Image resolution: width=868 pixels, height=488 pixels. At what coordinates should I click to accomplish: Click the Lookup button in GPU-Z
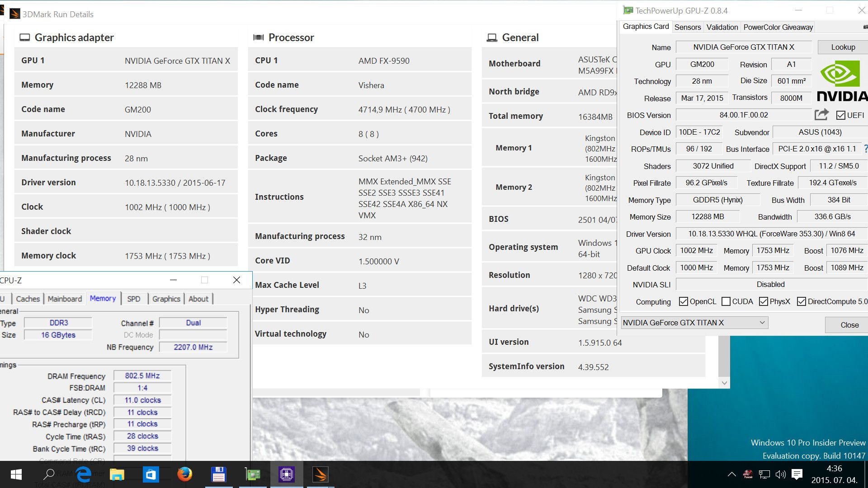(x=843, y=47)
